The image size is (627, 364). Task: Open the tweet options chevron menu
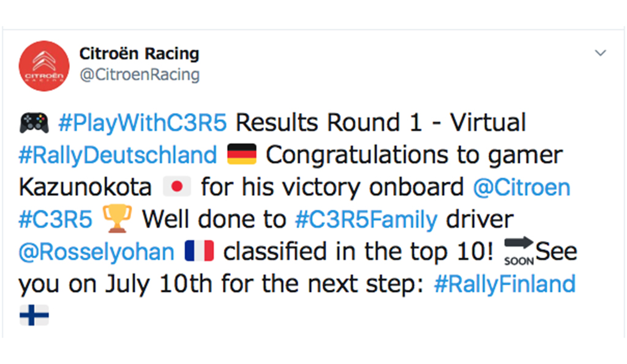[600, 53]
